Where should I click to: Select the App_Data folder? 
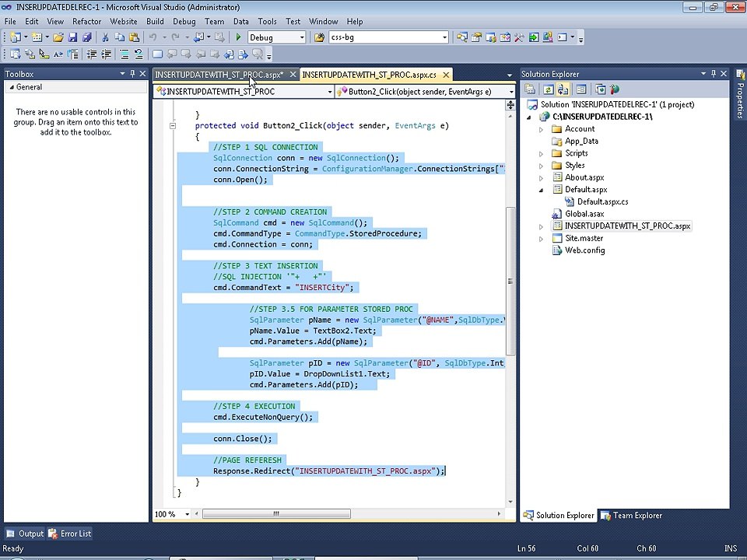(x=581, y=142)
